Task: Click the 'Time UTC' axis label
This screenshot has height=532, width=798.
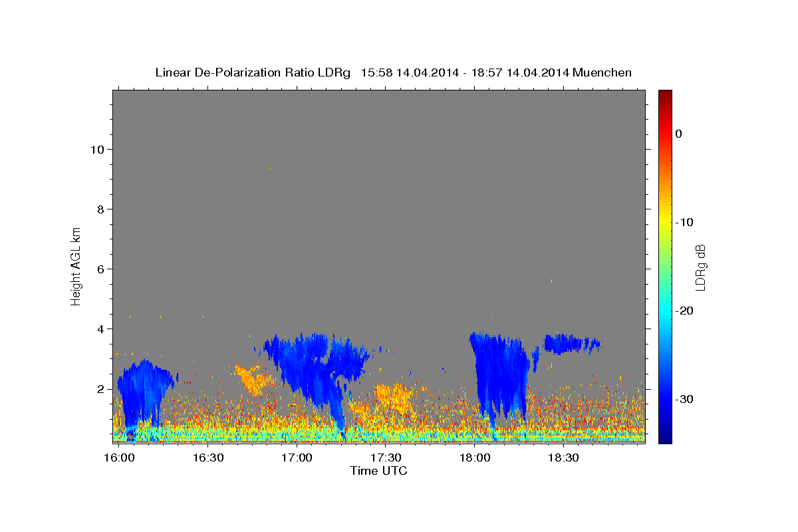Action: (x=378, y=471)
